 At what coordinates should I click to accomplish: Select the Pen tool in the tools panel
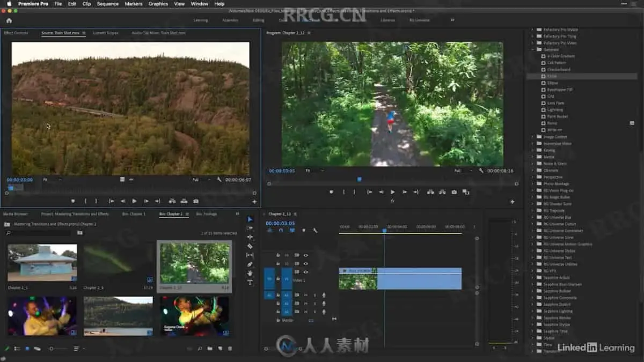[250, 264]
